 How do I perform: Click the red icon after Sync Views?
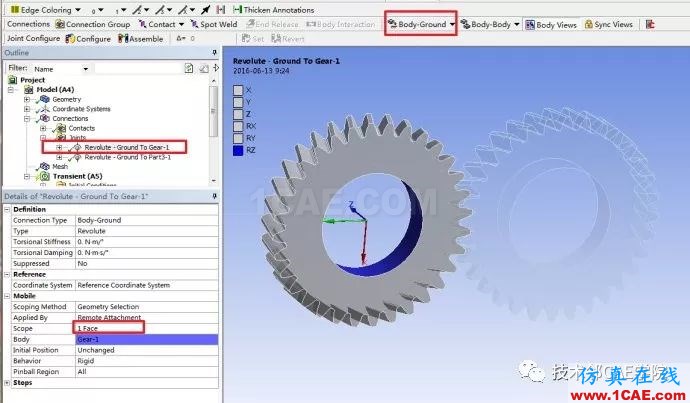[650, 24]
